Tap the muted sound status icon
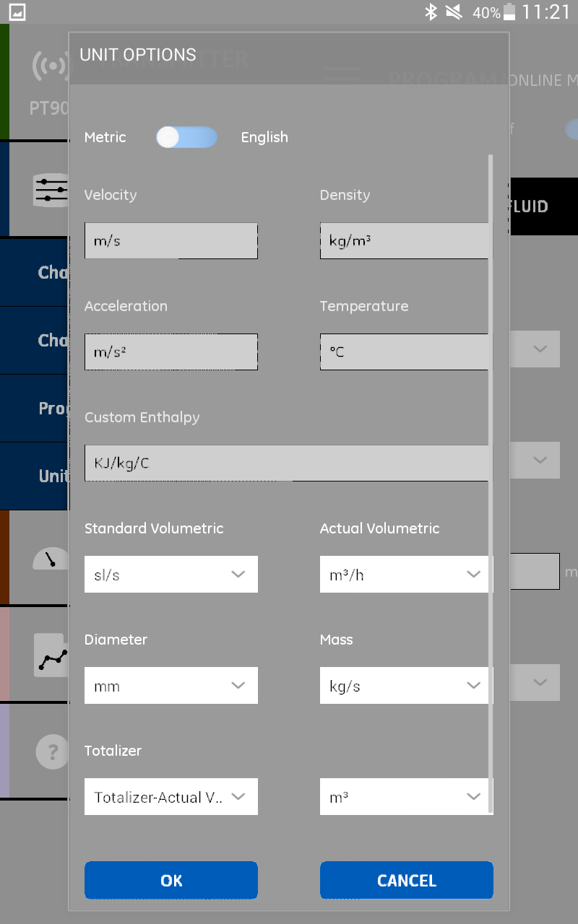Screen dimensions: 578x924 click(454, 12)
